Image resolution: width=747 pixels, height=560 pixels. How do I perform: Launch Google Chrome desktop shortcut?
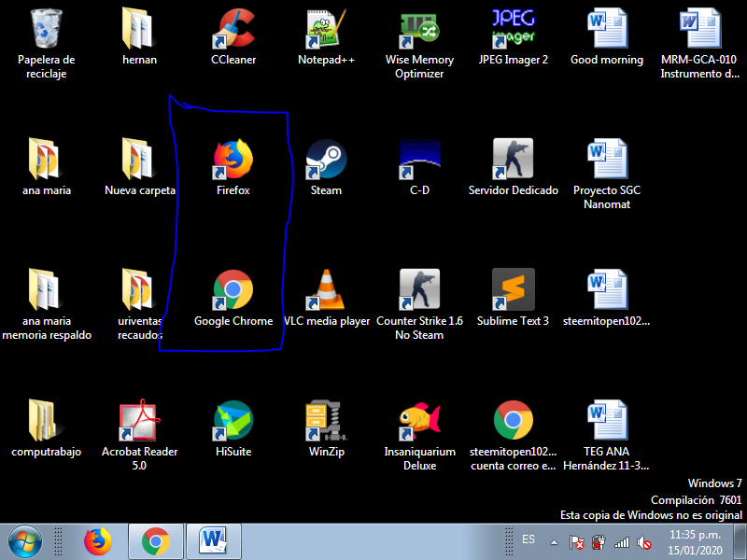(x=233, y=290)
